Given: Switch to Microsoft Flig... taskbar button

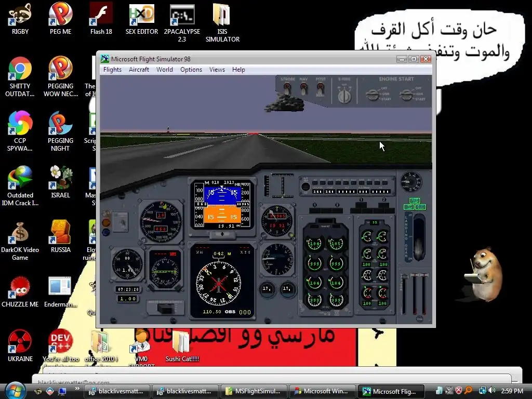Looking at the screenshot, I should click(391, 391).
